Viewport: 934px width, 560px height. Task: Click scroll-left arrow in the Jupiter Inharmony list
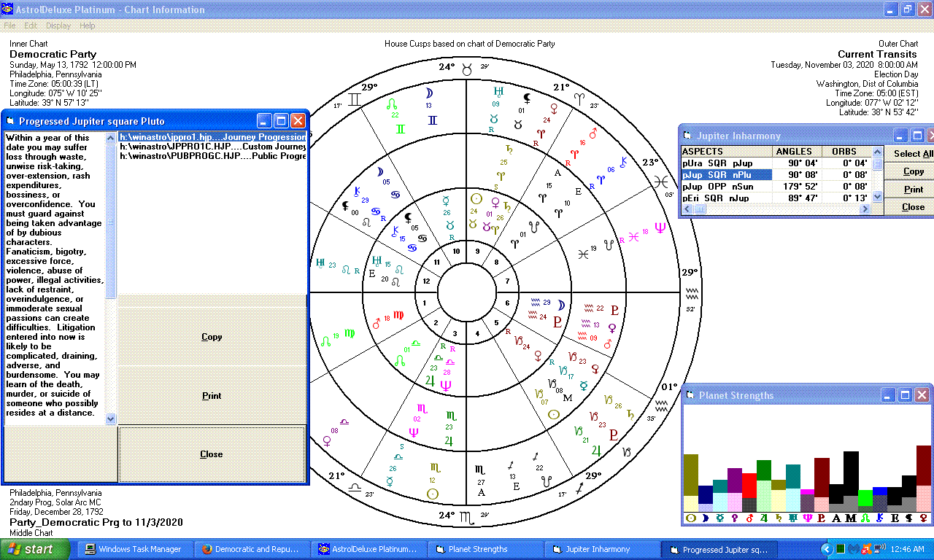(x=687, y=209)
